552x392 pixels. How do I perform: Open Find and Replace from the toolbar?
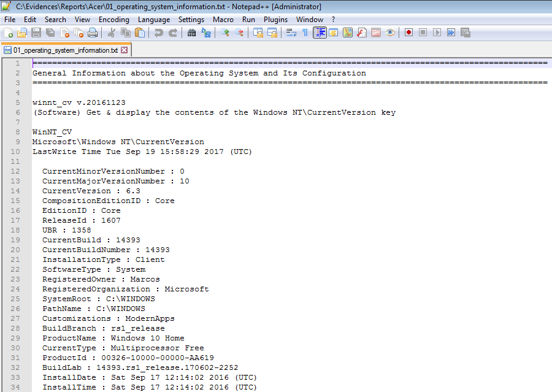point(206,33)
